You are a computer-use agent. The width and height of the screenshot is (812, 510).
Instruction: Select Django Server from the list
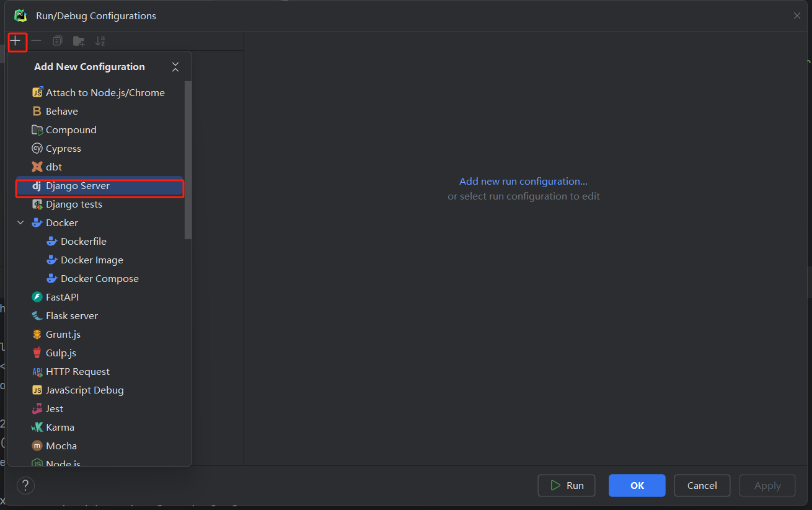[99, 185]
